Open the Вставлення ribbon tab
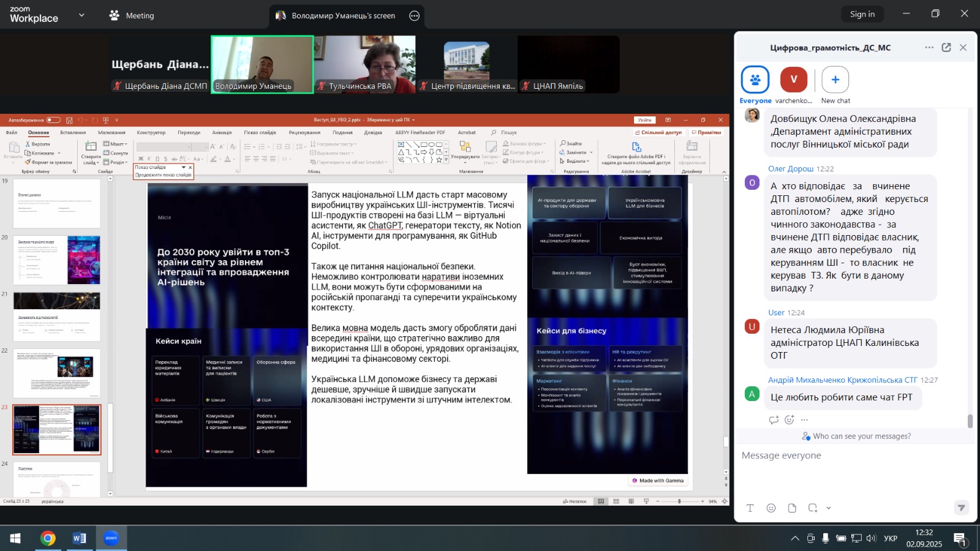 click(73, 132)
